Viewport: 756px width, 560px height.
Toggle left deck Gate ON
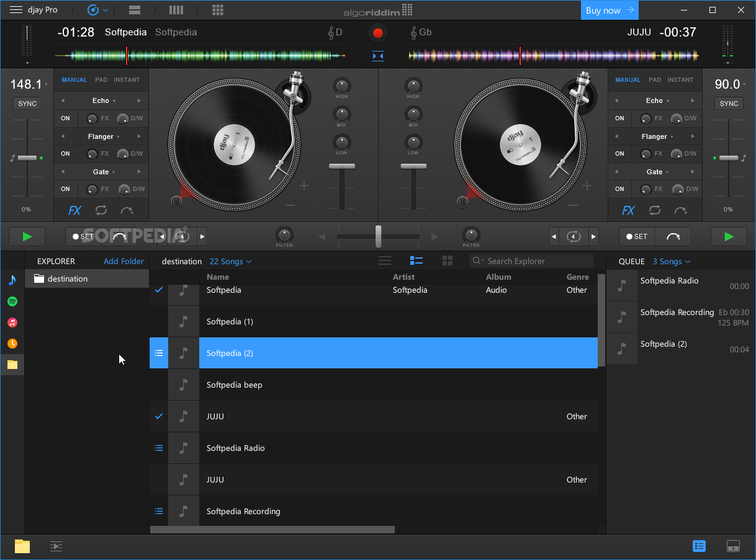pyautogui.click(x=65, y=189)
